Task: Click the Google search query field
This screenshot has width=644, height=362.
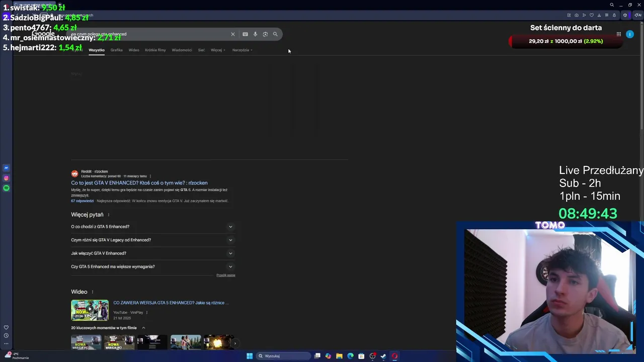Action: point(148,34)
